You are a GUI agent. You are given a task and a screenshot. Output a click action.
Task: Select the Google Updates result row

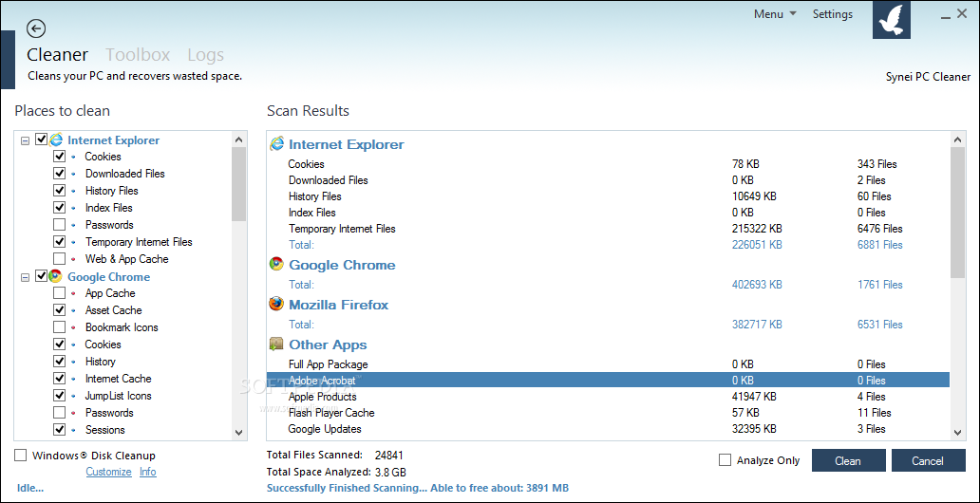click(608, 429)
